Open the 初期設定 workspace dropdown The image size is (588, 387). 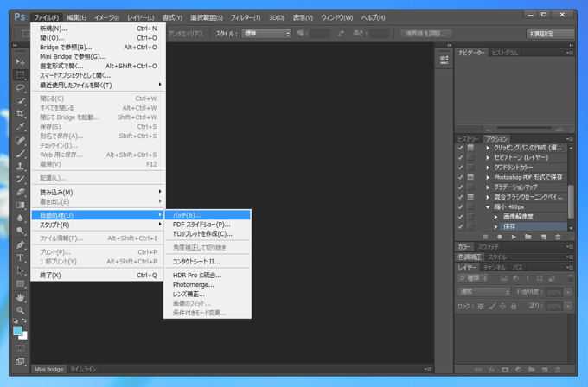click(x=550, y=34)
